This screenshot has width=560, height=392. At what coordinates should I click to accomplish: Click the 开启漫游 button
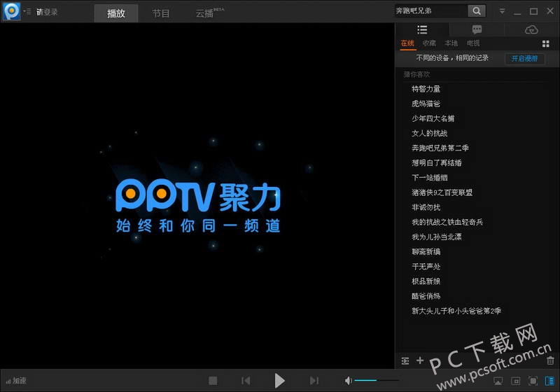[x=524, y=59]
